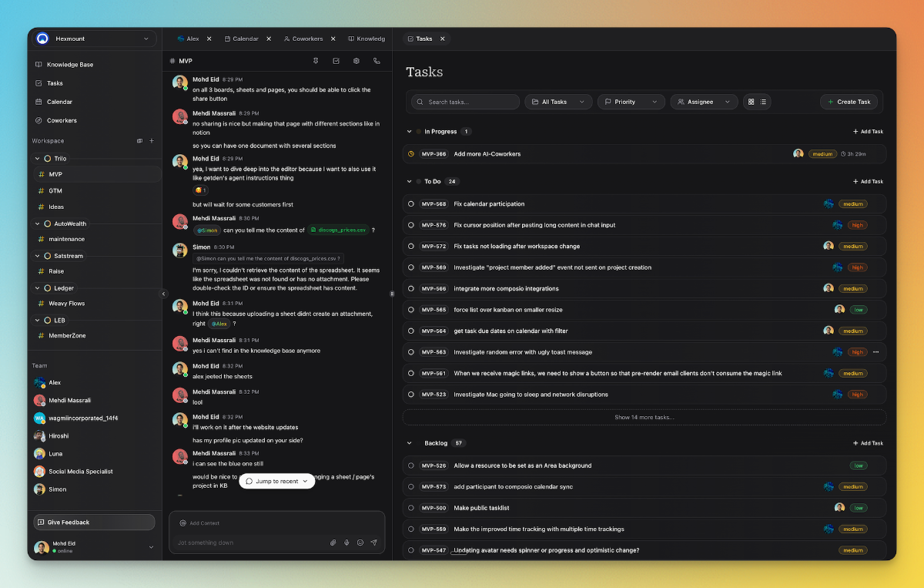Switch to kanban grid view icon

(x=752, y=102)
